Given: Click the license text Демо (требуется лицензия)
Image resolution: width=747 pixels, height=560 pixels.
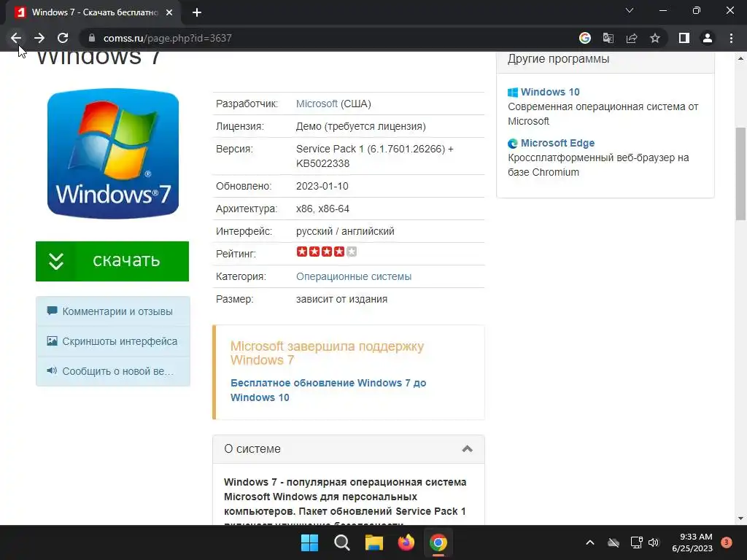Looking at the screenshot, I should (360, 127).
